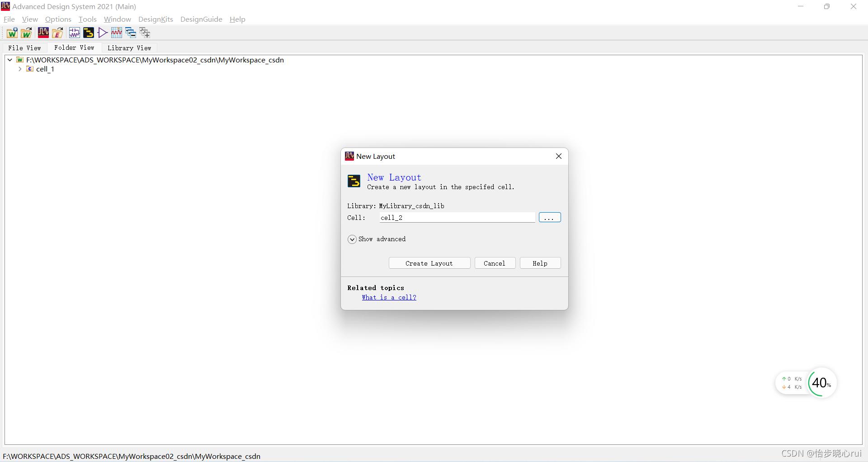Click the network speed indicator widget
Viewport: 868px width, 462px height.
(x=792, y=383)
